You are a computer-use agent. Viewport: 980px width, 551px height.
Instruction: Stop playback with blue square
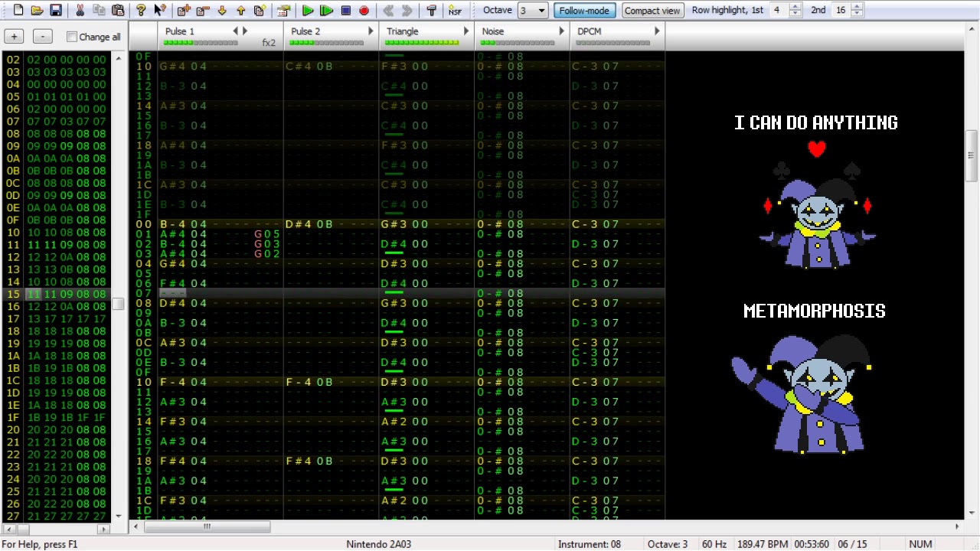[x=345, y=11]
